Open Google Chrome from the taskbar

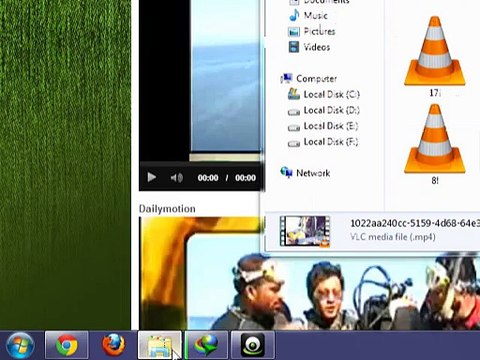pos(67,345)
